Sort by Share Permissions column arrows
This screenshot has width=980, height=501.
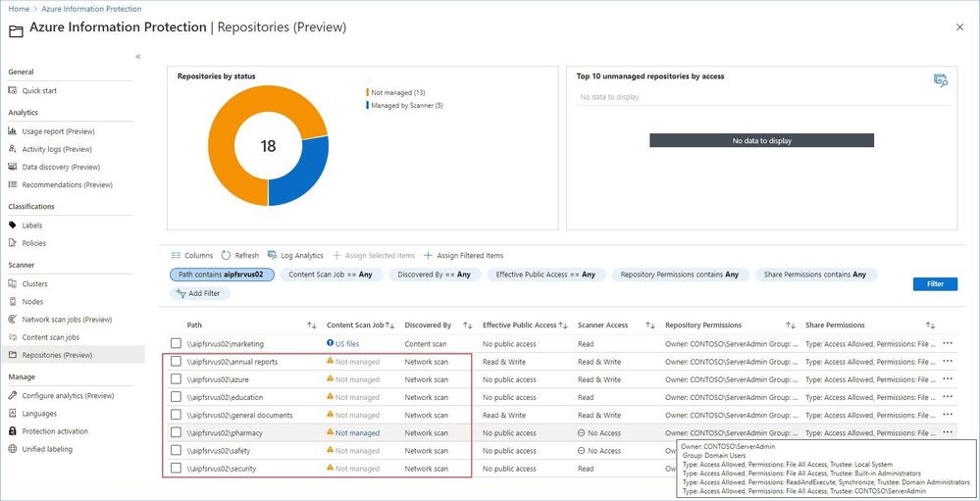pos(931,326)
